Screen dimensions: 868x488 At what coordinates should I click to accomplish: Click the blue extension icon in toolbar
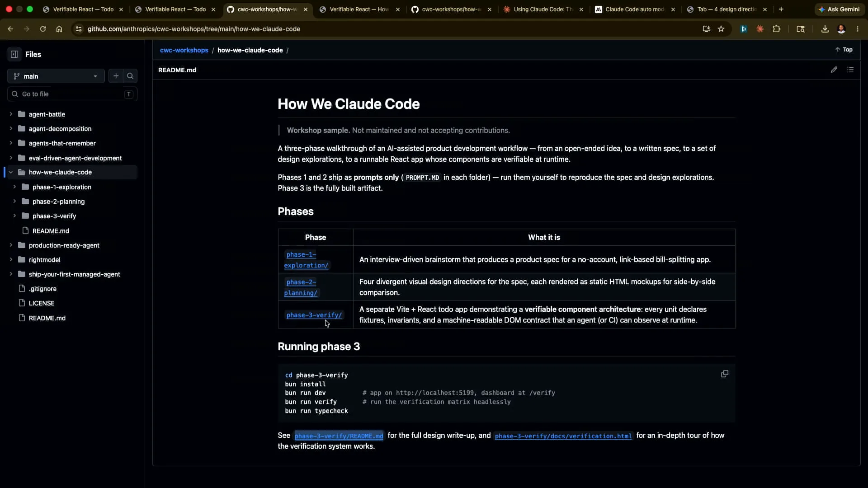point(743,29)
